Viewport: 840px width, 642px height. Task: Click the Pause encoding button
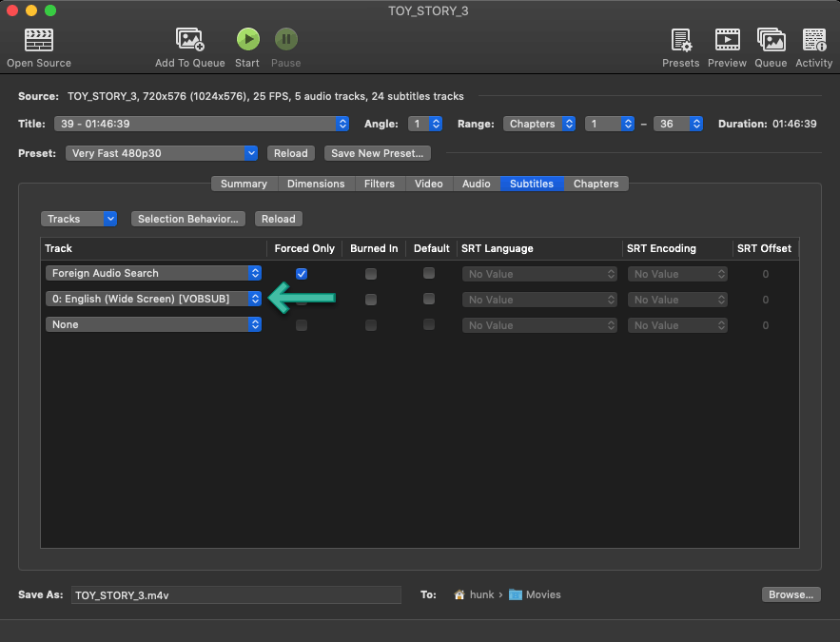286,39
